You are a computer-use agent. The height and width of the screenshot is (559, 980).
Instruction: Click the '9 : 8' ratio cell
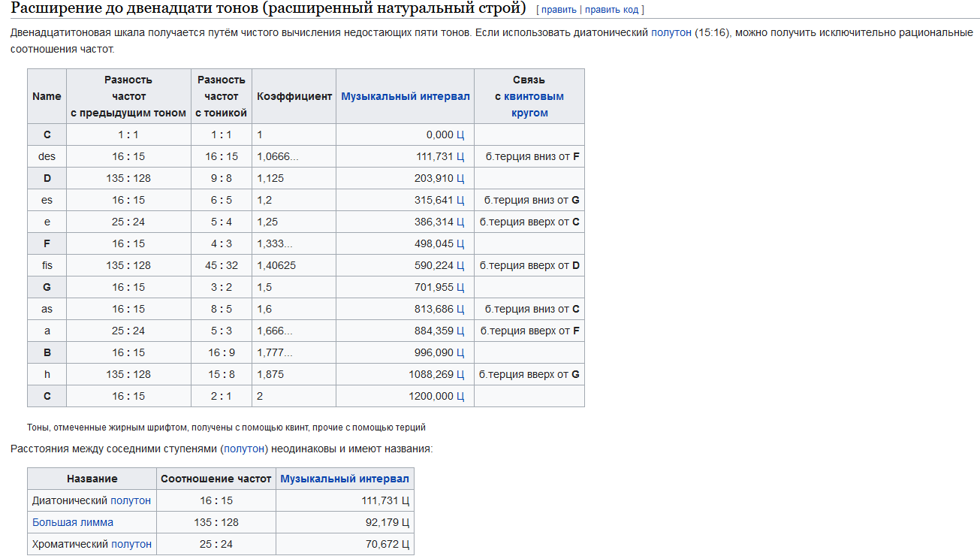click(222, 178)
